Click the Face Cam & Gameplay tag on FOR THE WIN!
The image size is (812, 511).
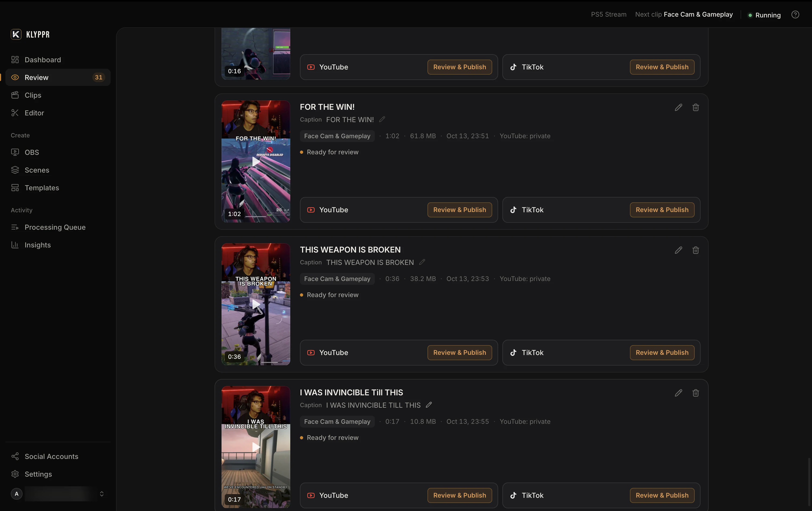[x=337, y=136]
